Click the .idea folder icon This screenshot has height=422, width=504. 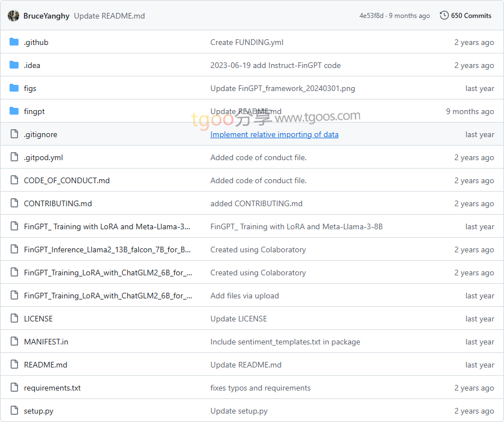tap(14, 65)
